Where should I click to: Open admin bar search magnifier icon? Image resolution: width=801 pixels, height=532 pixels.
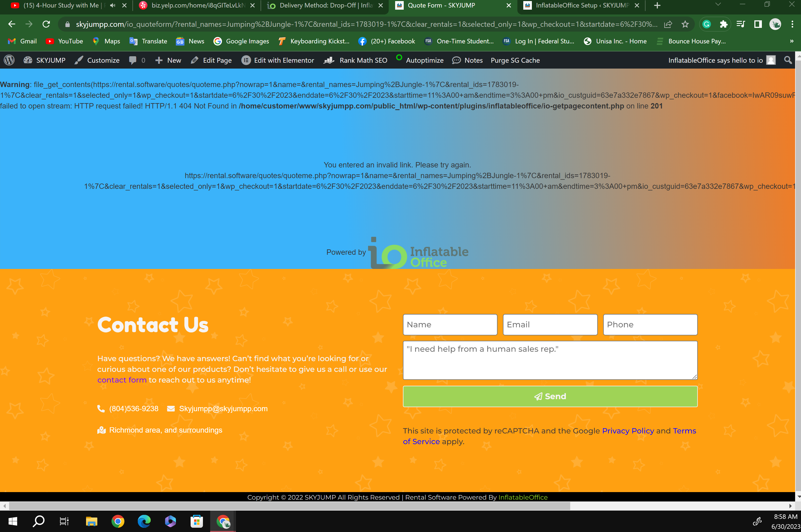[x=788, y=60]
